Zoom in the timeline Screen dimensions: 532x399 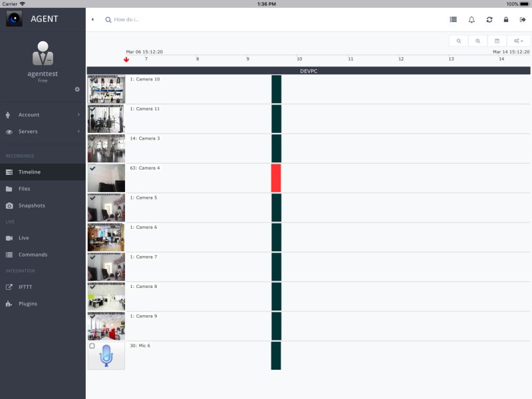(x=477, y=41)
